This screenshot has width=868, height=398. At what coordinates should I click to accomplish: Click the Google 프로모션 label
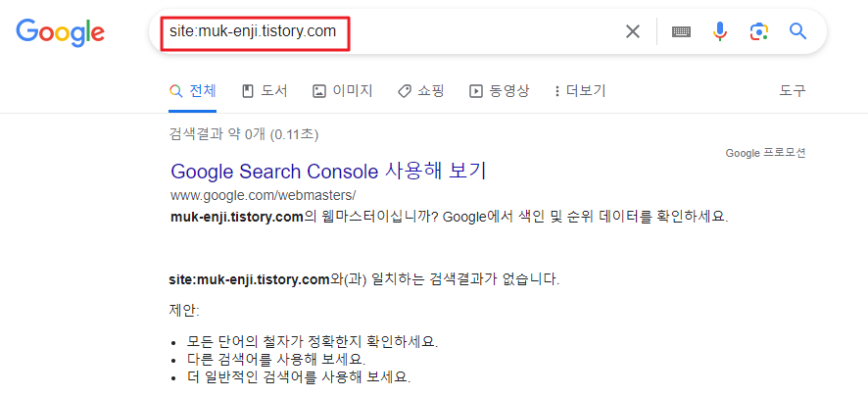pos(765,153)
